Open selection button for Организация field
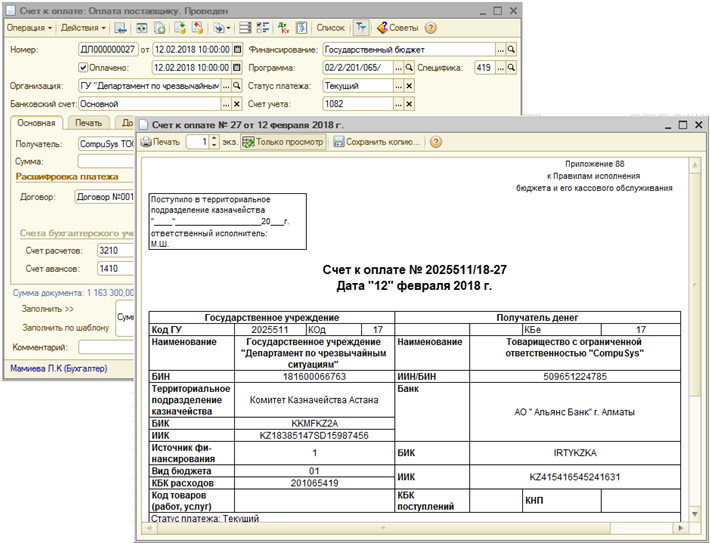Image resolution: width=711 pixels, height=545 pixels. (225, 85)
